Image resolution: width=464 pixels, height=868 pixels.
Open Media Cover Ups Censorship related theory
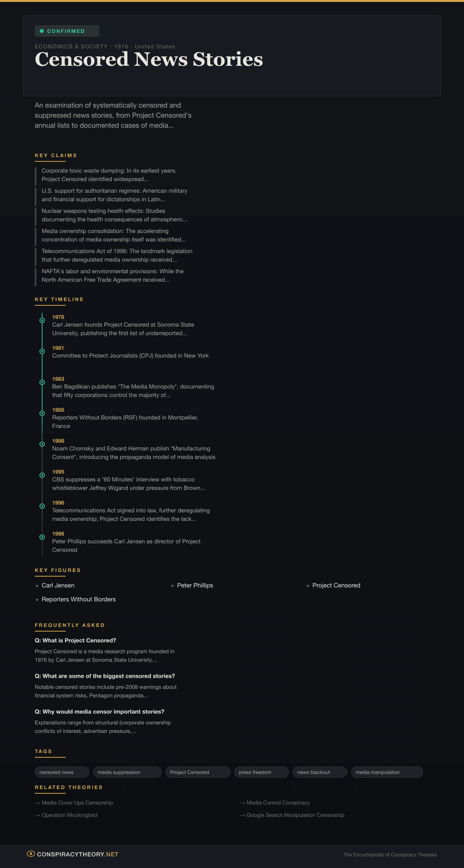pos(77,803)
